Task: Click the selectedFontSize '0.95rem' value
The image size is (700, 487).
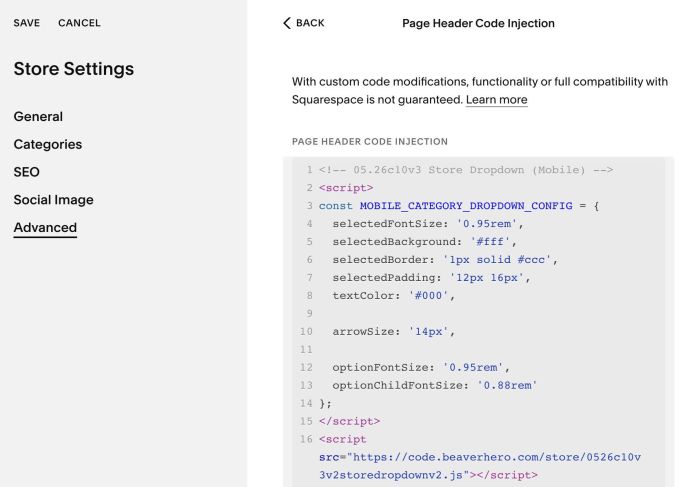Action: 487,224
